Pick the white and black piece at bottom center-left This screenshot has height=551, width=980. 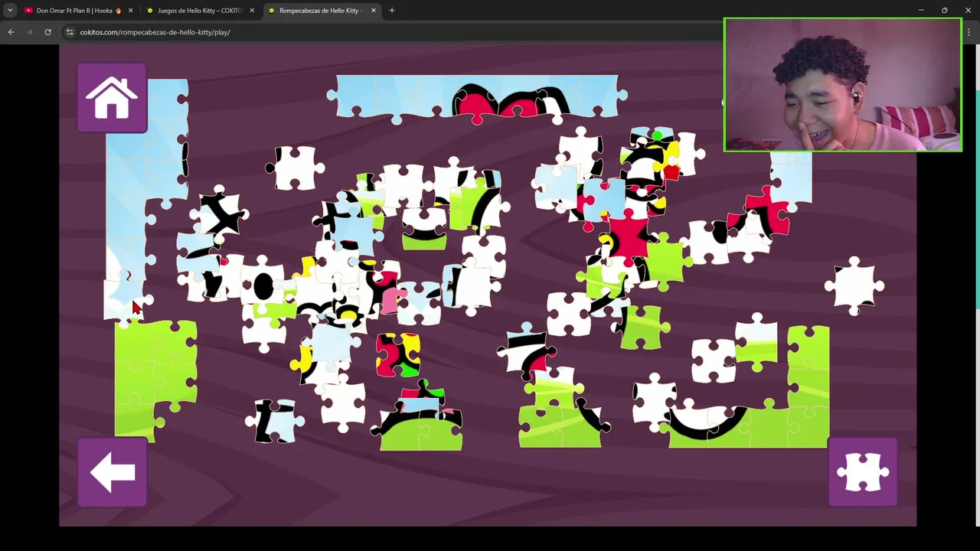(x=275, y=421)
